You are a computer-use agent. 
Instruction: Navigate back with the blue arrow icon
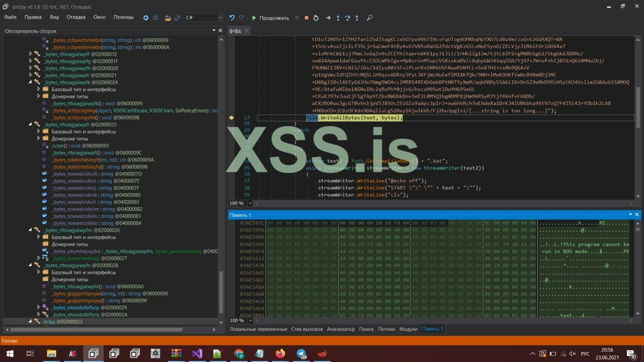[x=146, y=18]
